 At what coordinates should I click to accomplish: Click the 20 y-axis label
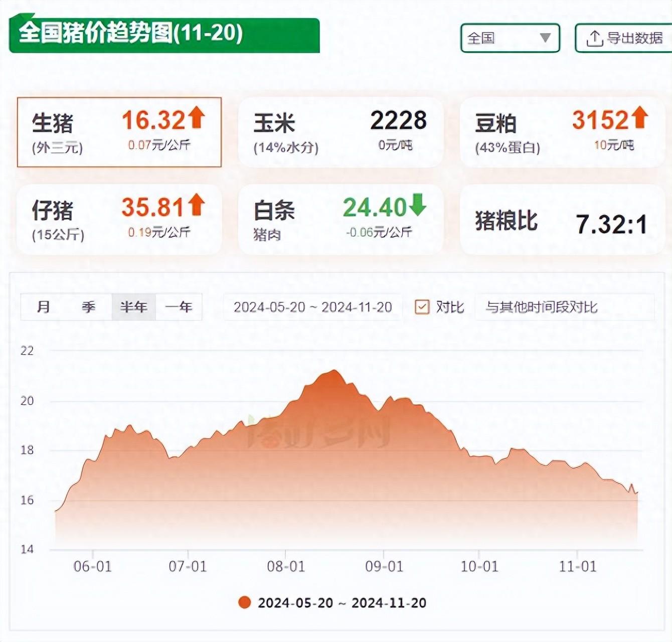(27, 401)
